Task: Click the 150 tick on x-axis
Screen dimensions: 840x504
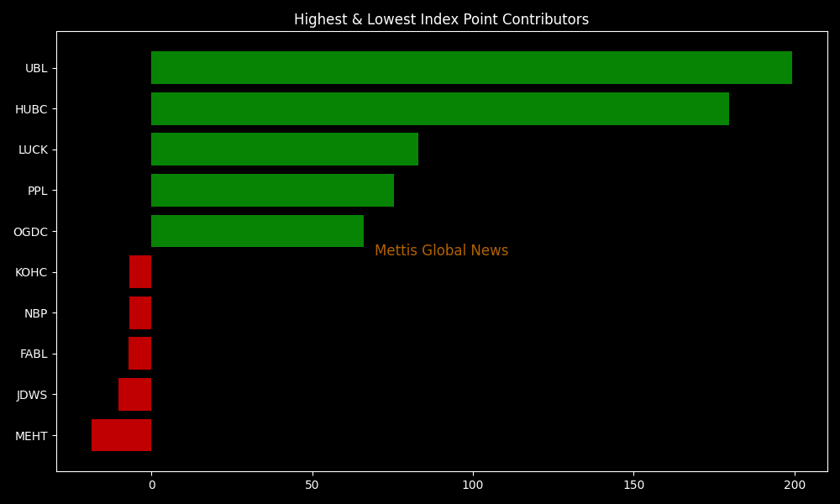Action: coord(633,486)
